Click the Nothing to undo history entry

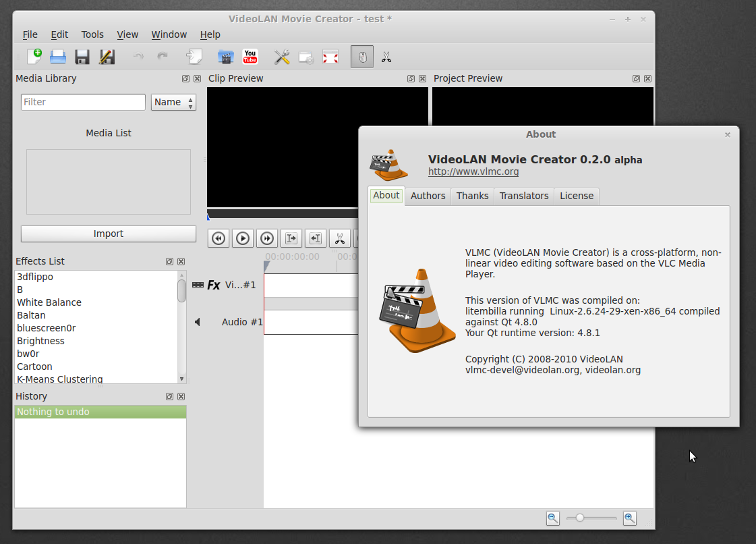pyautogui.click(x=100, y=412)
